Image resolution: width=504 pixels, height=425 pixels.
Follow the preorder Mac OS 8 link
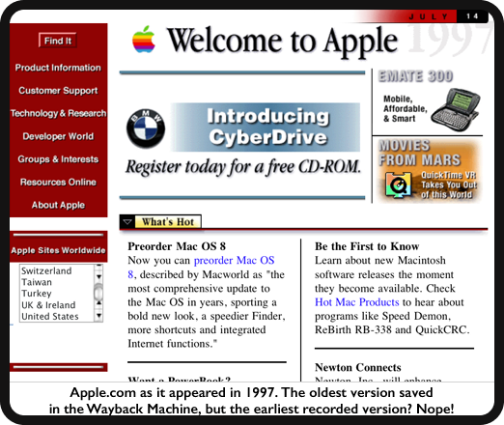[234, 260]
